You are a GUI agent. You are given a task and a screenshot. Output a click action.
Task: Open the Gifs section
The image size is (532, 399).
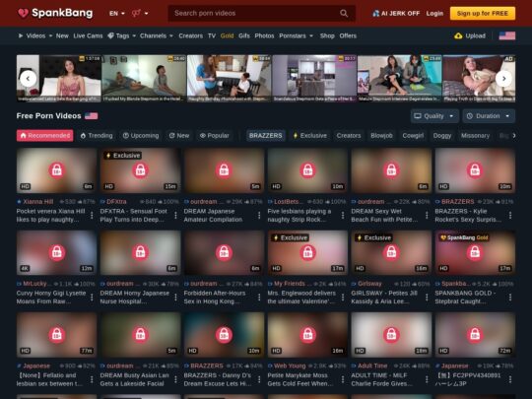pos(244,35)
